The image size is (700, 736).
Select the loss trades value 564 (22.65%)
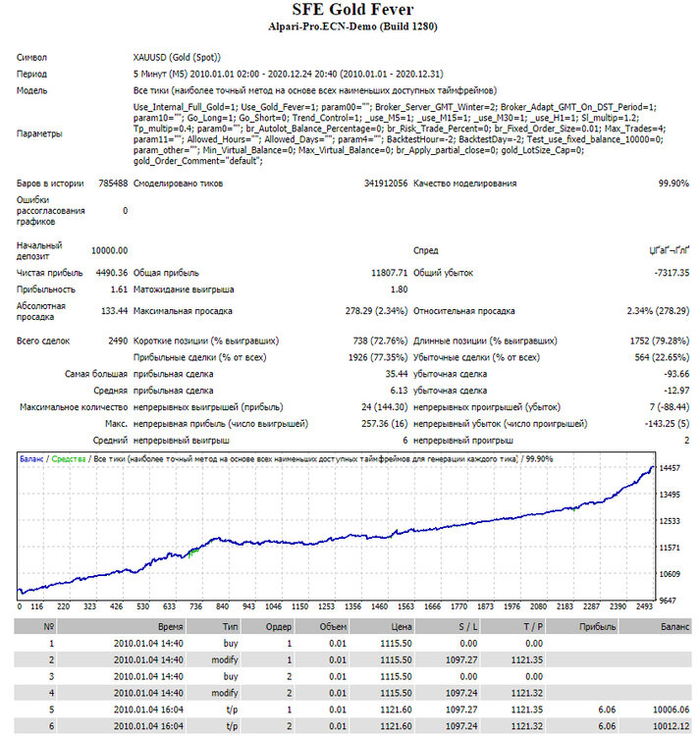662,357
